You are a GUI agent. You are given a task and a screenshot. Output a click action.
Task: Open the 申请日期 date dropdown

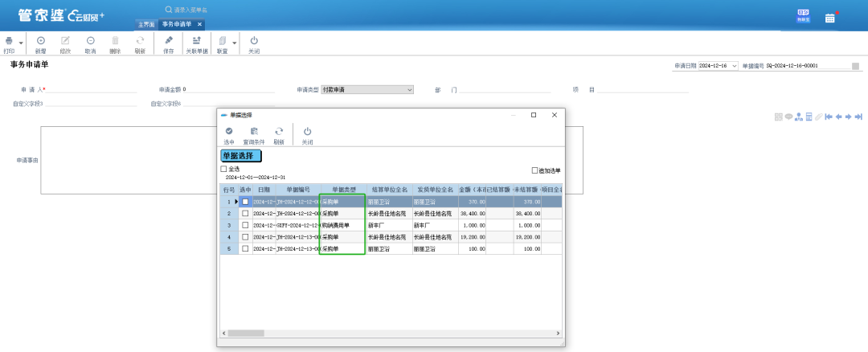[x=734, y=66]
